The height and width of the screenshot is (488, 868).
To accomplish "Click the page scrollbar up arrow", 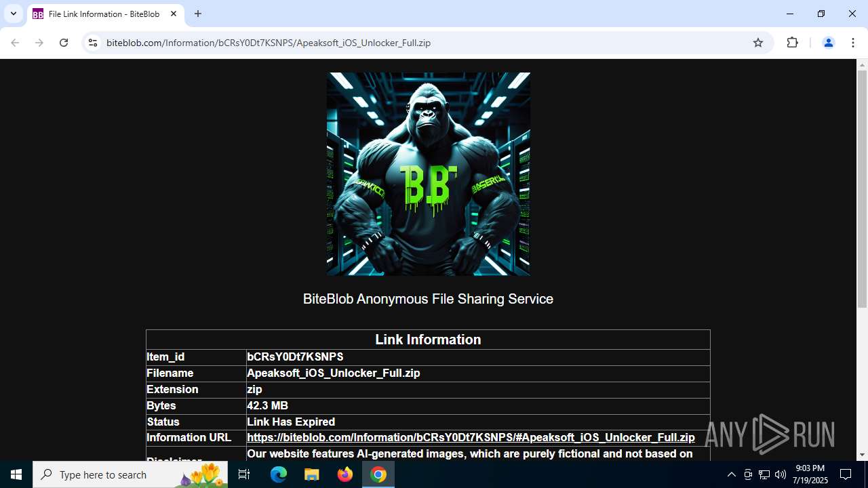I will pyautogui.click(x=862, y=65).
